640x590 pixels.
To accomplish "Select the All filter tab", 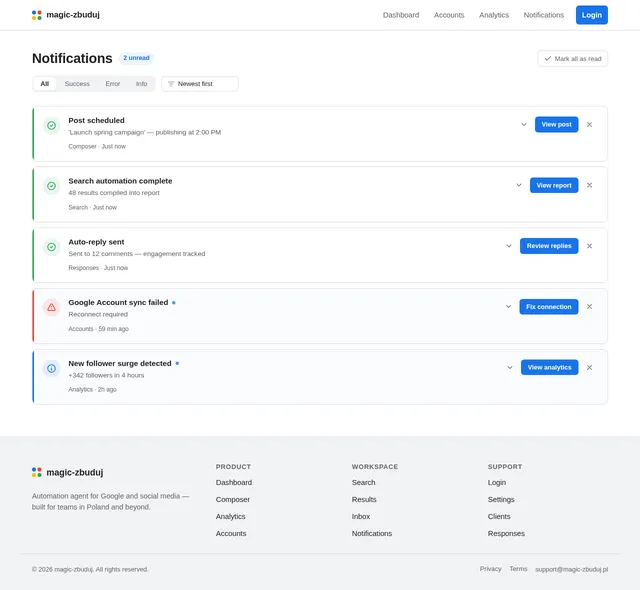I will [x=44, y=84].
